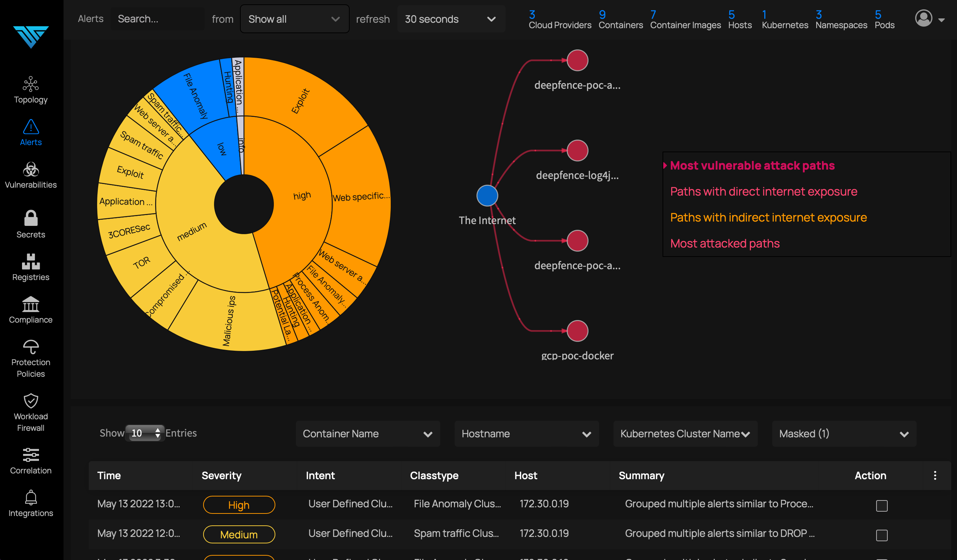Click the Medium severity badge
957x560 pixels.
(x=239, y=535)
